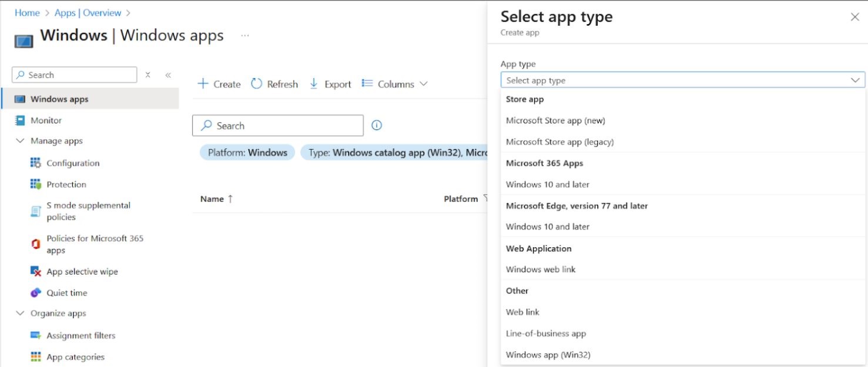Click the info icon beside search box
Screen dimensions: 868x367
tap(377, 125)
